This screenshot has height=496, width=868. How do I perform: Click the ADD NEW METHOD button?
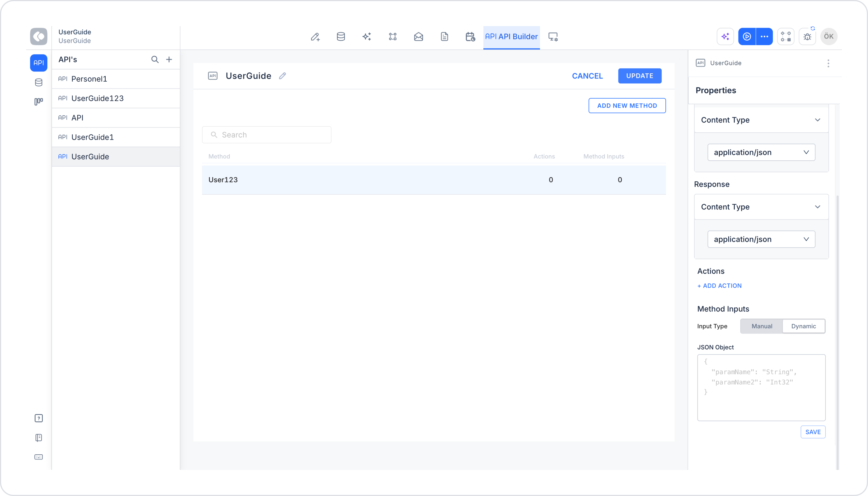tap(627, 106)
